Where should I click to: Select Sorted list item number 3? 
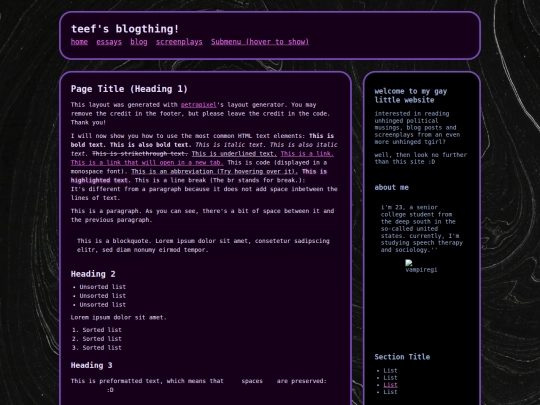point(102,348)
